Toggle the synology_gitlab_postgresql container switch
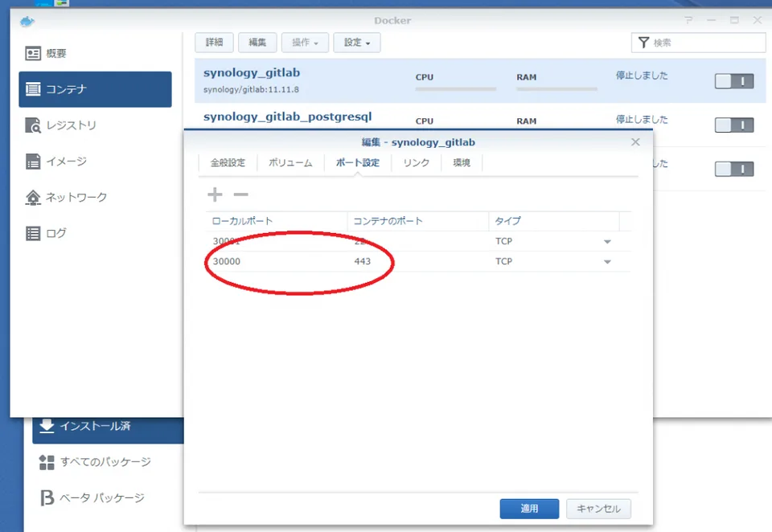Viewport: 772px width, 532px height. pos(734,125)
